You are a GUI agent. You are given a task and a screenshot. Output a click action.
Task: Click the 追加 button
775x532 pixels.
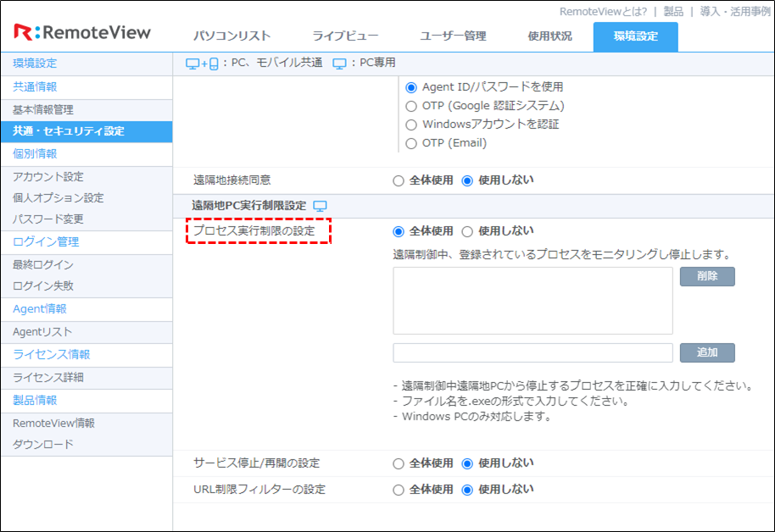coord(707,352)
